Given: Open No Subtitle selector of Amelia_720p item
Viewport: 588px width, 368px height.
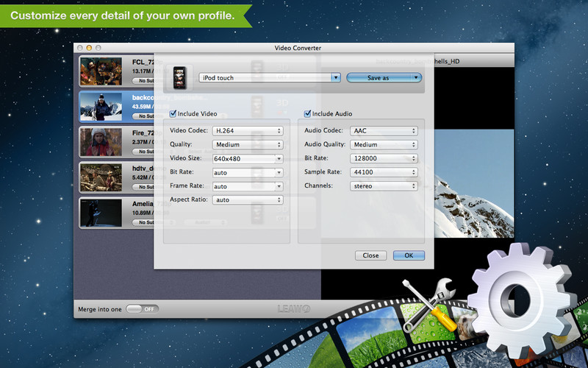Looking at the screenshot, I should pyautogui.click(x=143, y=222).
